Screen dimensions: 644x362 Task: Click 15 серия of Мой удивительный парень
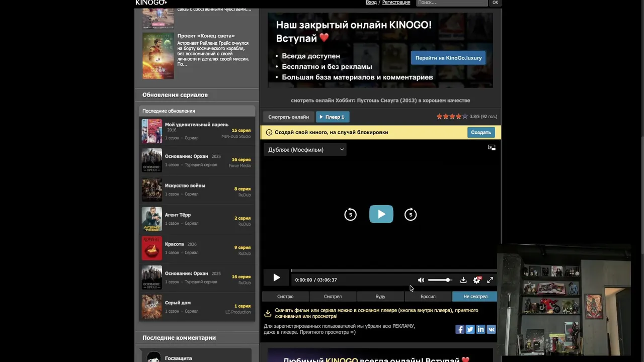point(241,130)
